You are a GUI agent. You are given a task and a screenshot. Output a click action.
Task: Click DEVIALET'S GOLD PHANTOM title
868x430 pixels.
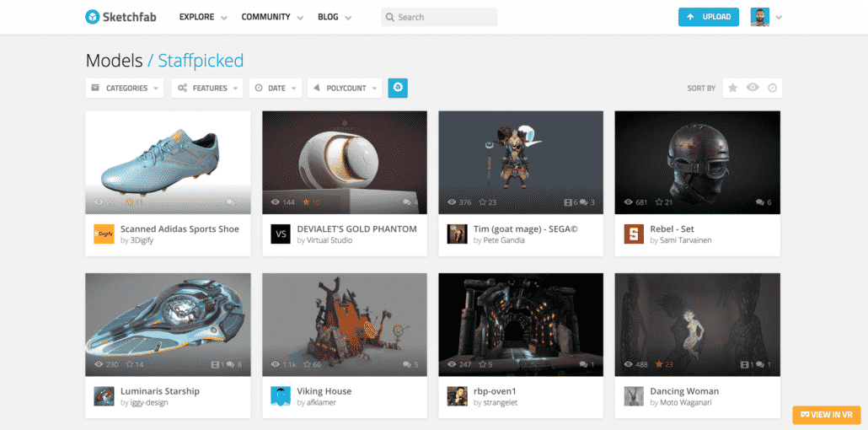pos(357,228)
